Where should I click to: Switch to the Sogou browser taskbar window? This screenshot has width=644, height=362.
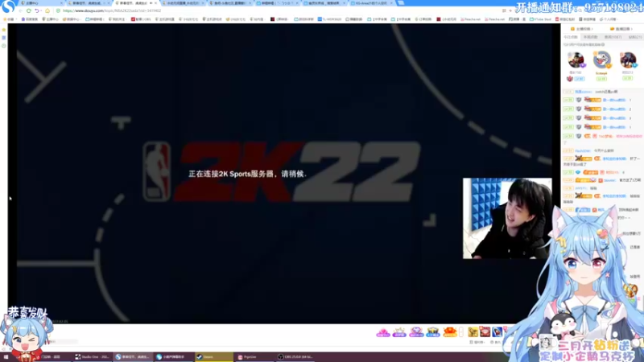point(133,357)
